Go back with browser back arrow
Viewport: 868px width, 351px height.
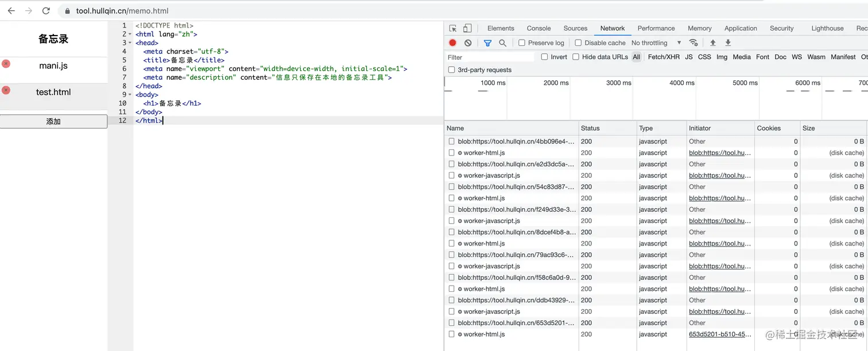[11, 11]
